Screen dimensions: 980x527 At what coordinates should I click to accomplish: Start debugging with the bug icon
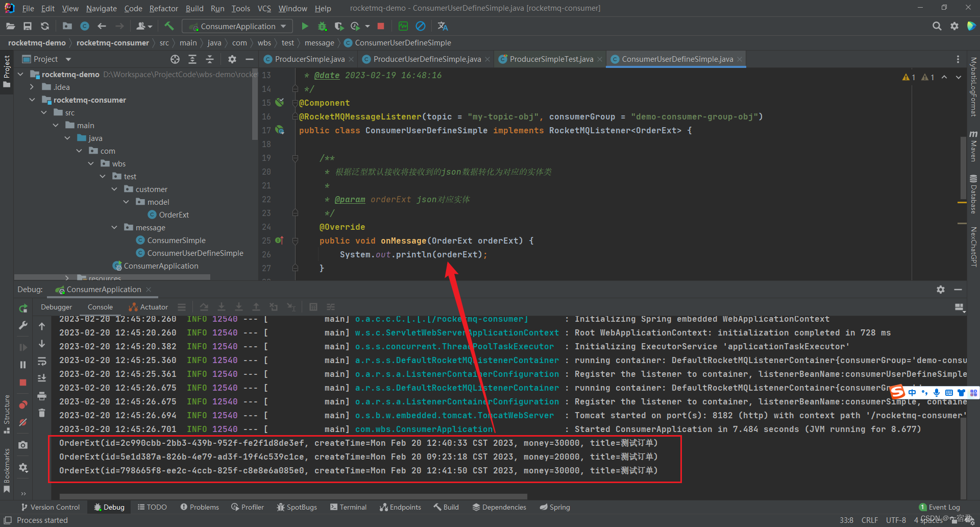(x=322, y=26)
